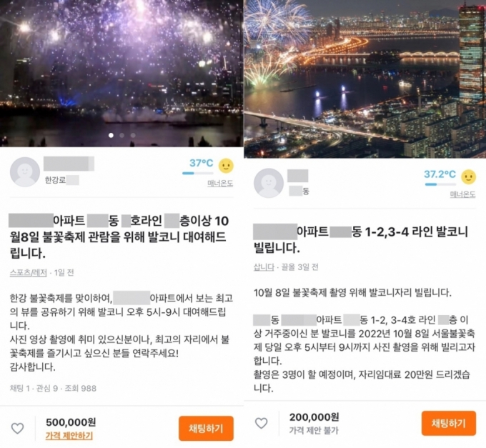
Task: Start chat on the 200,000원 listing
Action: (449, 423)
